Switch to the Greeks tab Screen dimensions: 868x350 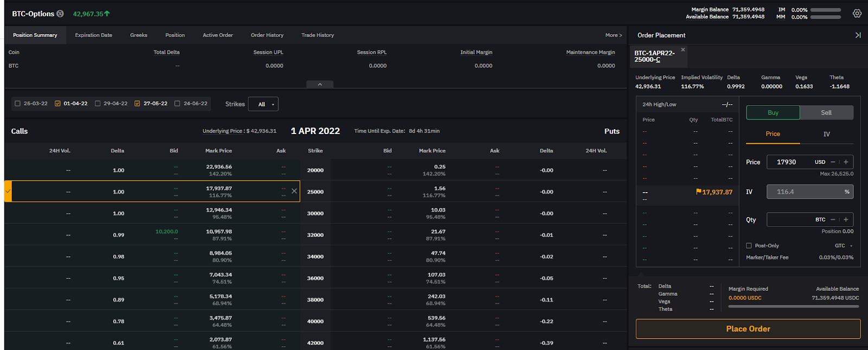[x=138, y=35]
